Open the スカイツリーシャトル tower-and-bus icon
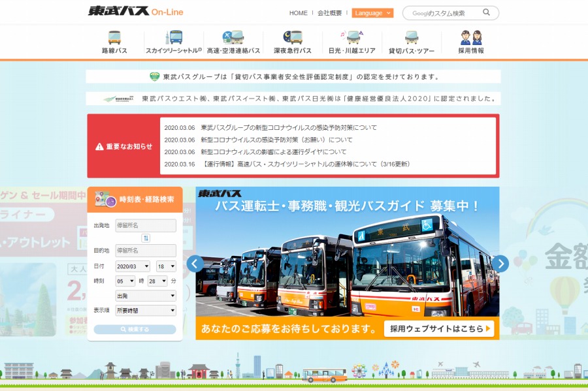Image resolution: width=588 pixels, height=391 pixels. 173,37
